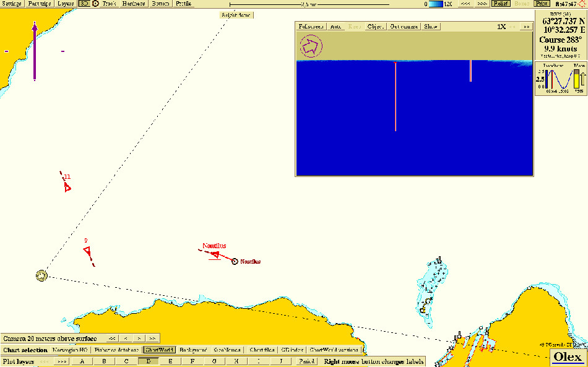Select plot layer J
The width and height of the screenshot is (588, 367).
281,362
